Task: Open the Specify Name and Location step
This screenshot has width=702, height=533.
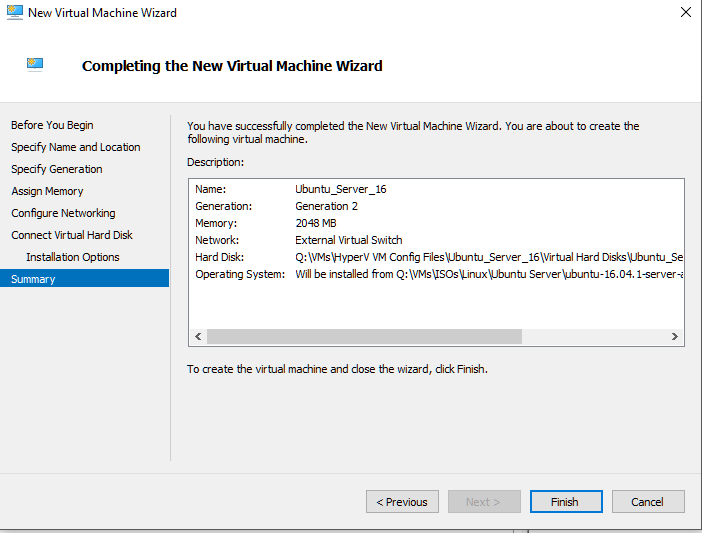Action: pyautogui.click(x=76, y=147)
